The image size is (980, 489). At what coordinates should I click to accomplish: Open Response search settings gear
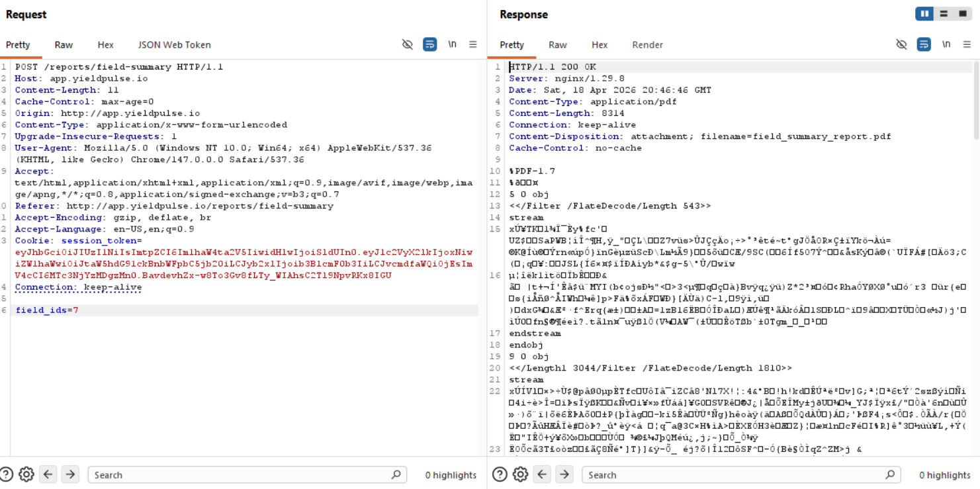click(x=520, y=474)
